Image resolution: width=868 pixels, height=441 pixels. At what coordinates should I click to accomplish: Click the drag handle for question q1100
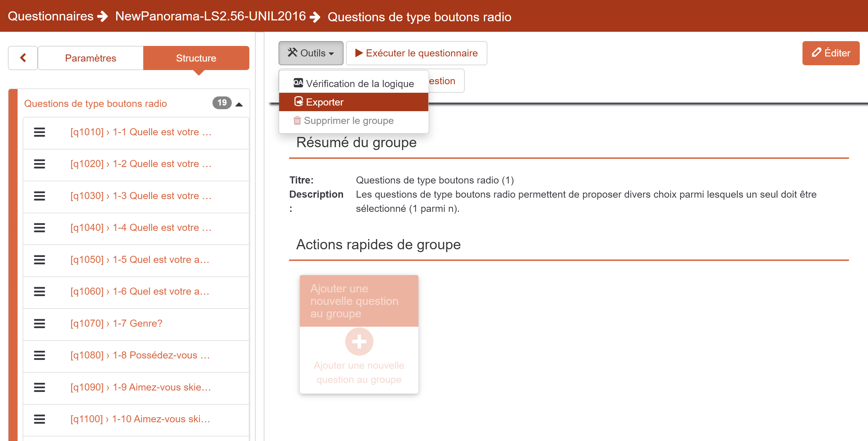coord(39,419)
